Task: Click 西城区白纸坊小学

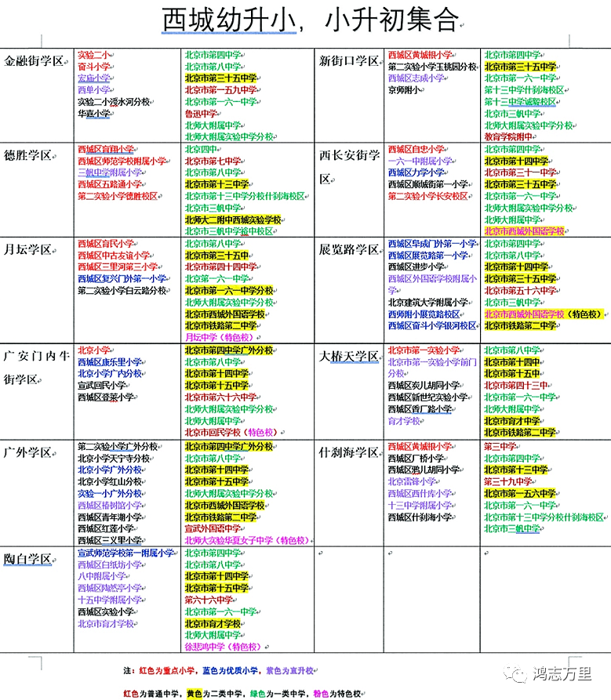Action: click(110, 564)
